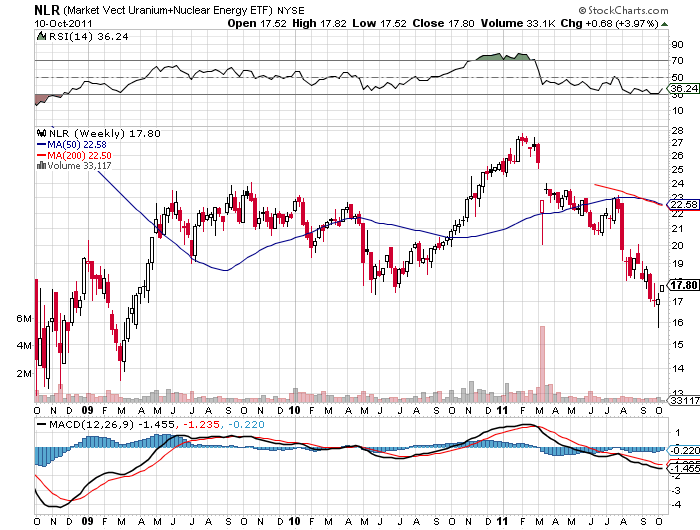This screenshot has width=700, height=530.
Task: Click the NLR ticker symbol title
Action: [x=47, y=10]
